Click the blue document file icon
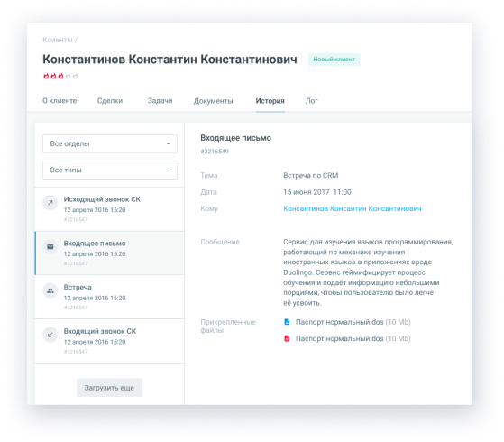 click(287, 322)
